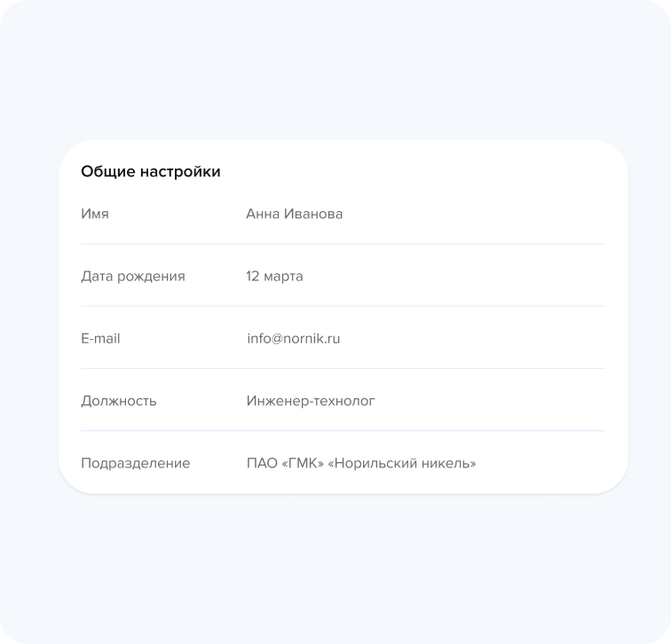Screen dimensions: 671x644
Task: Click the divider line above the Подразделение row
Action: point(343,431)
